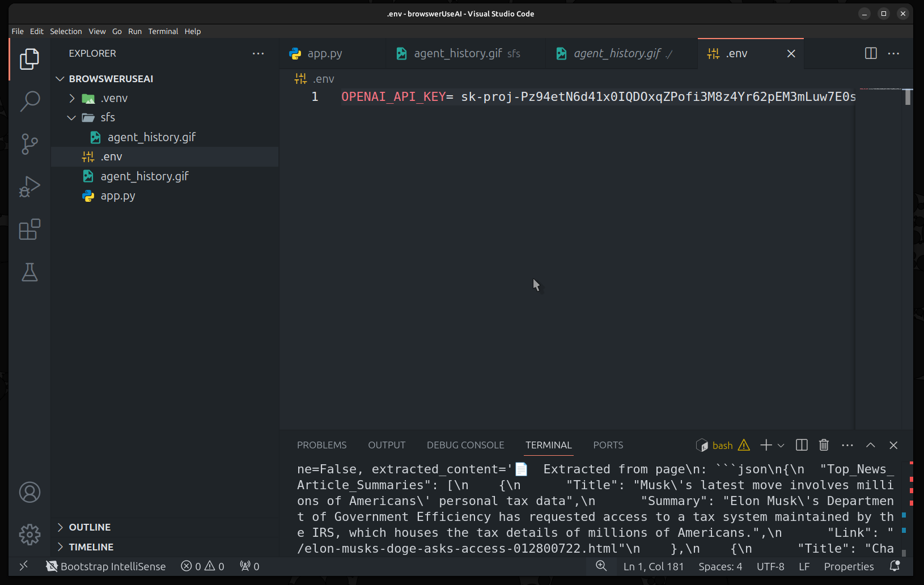Open the new terminal launch profile dropdown
This screenshot has height=585, width=924.
781,445
